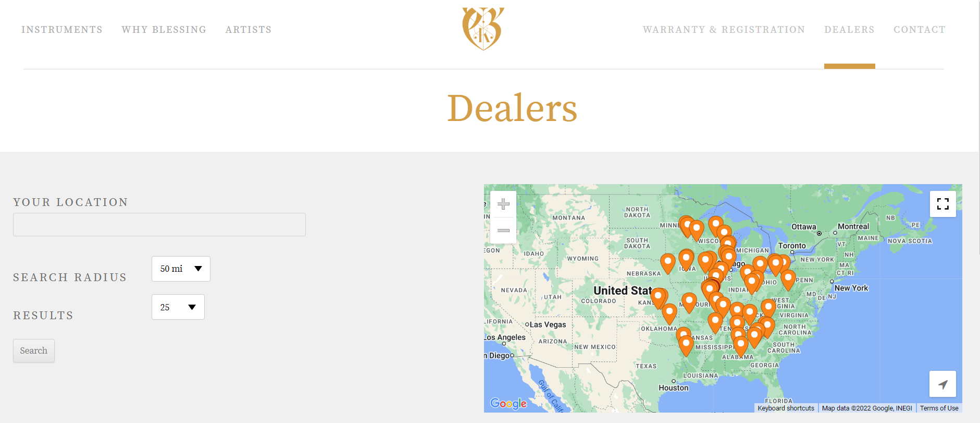Zoom in the map with plus icon
980x423 pixels.
503,204
